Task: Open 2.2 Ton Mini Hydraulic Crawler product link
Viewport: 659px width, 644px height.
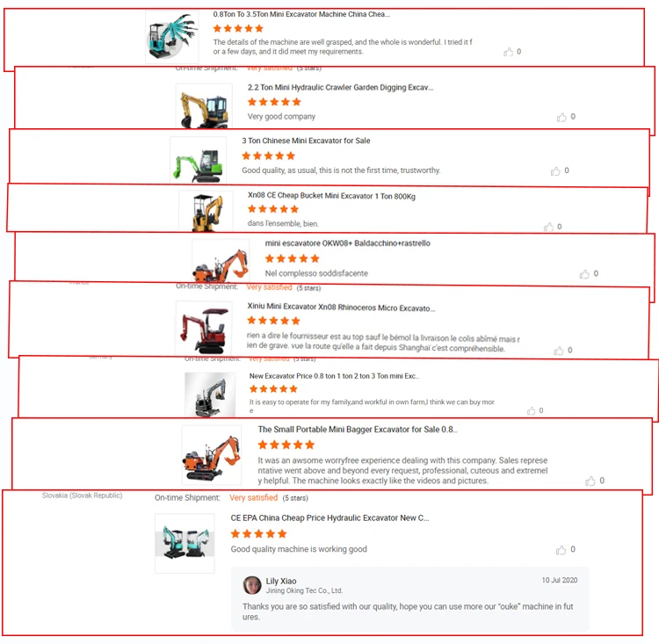Action: [340, 88]
